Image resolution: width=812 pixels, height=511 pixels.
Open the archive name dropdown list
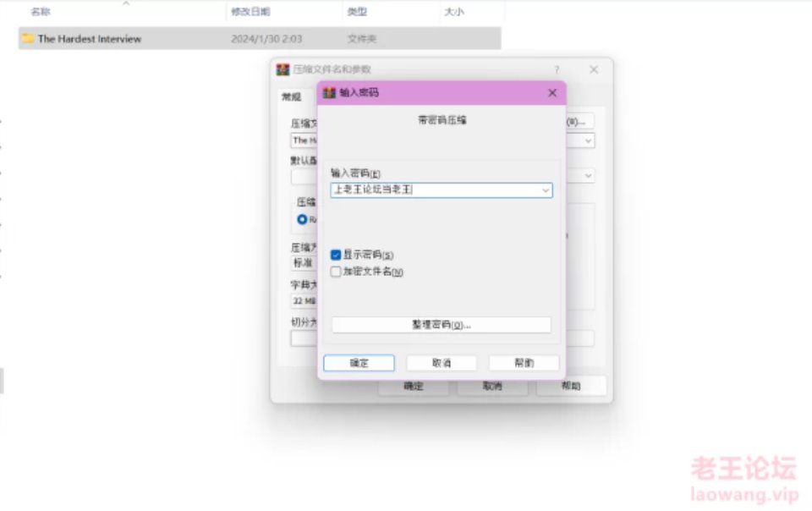pos(588,140)
